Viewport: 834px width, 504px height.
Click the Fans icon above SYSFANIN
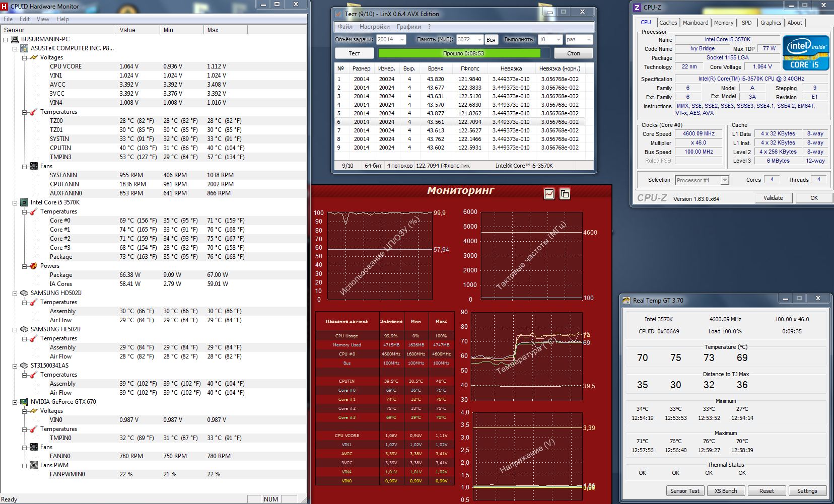click(34, 166)
